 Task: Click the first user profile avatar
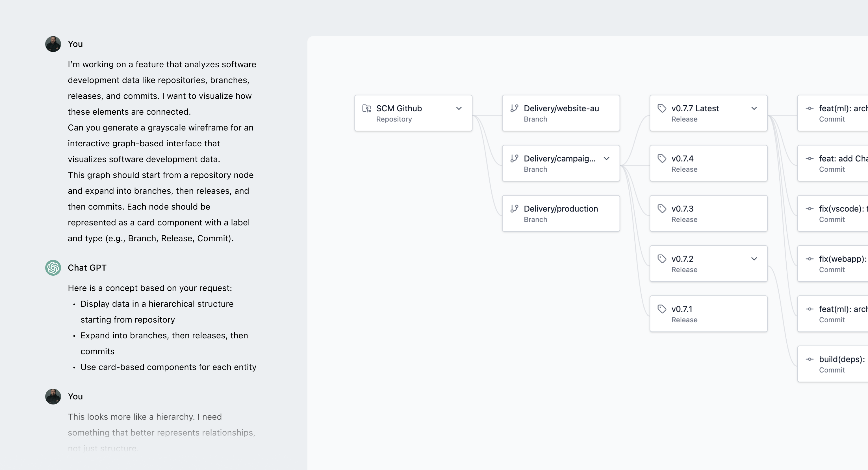(x=53, y=44)
